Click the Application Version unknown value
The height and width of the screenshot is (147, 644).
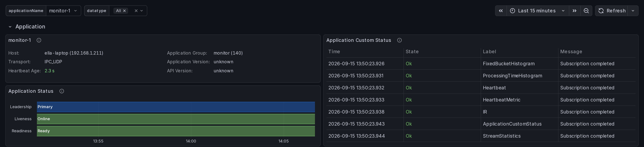coord(223,62)
